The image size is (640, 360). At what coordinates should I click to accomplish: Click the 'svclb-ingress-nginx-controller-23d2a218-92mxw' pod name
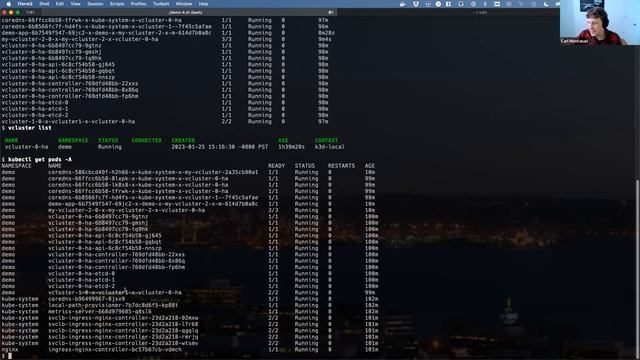pyautogui.click(x=123, y=318)
